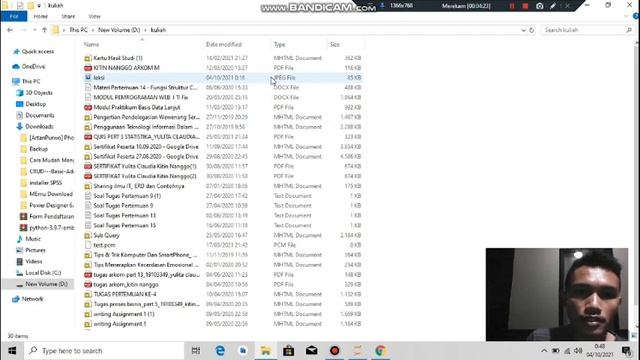The image size is (640, 360).
Task: Open volume control in system tray
Action: 578,351
